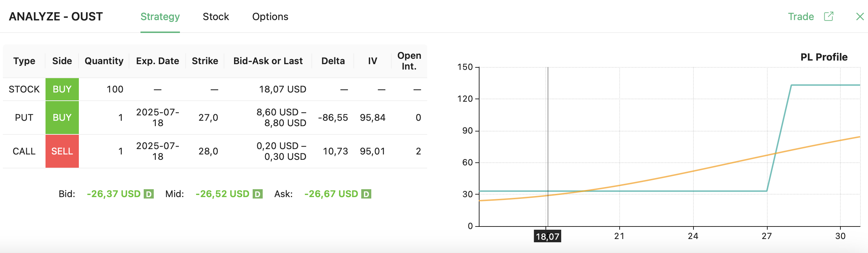868x253 pixels.
Task: Edit the stock quantity 100
Action: (115, 89)
